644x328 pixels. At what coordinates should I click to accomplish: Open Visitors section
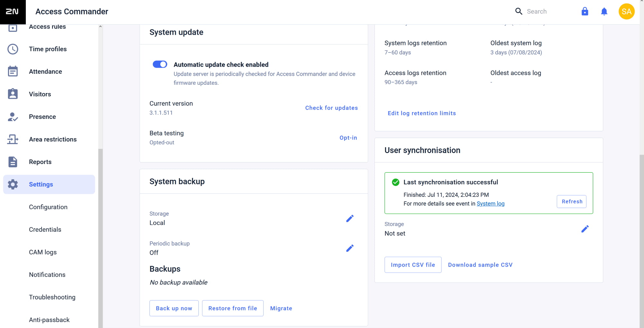pyautogui.click(x=40, y=94)
